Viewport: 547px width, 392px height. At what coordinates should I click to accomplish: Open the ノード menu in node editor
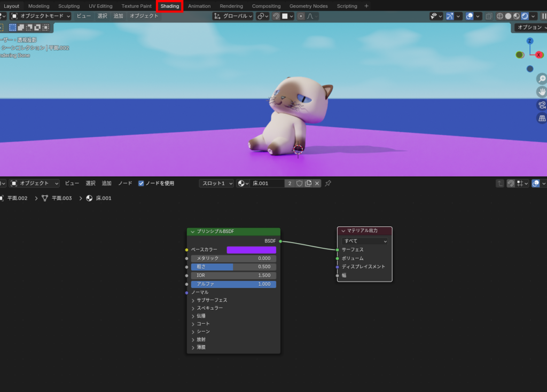coord(125,183)
